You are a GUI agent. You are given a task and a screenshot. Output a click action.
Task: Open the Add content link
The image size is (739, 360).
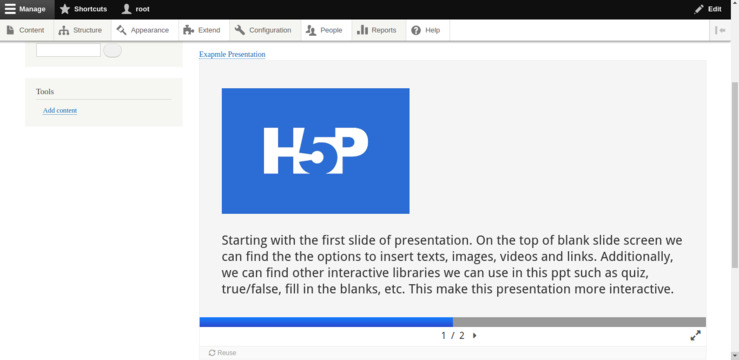(x=60, y=110)
